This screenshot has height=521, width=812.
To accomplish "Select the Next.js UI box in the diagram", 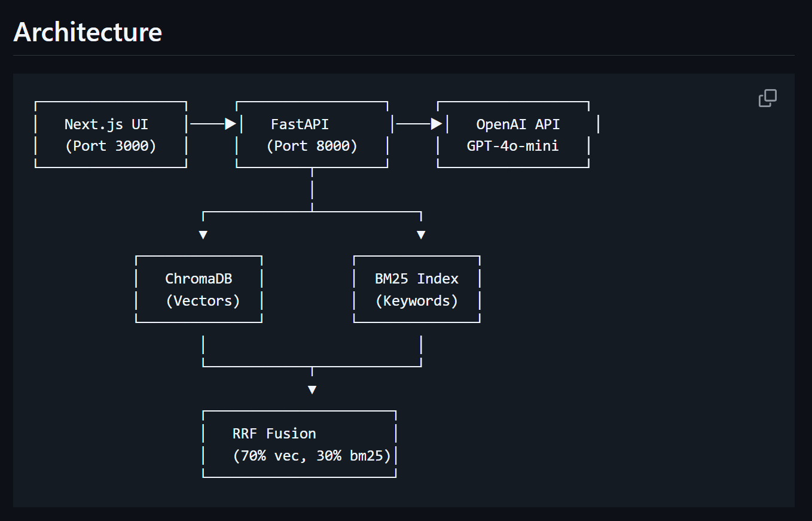I will point(110,135).
